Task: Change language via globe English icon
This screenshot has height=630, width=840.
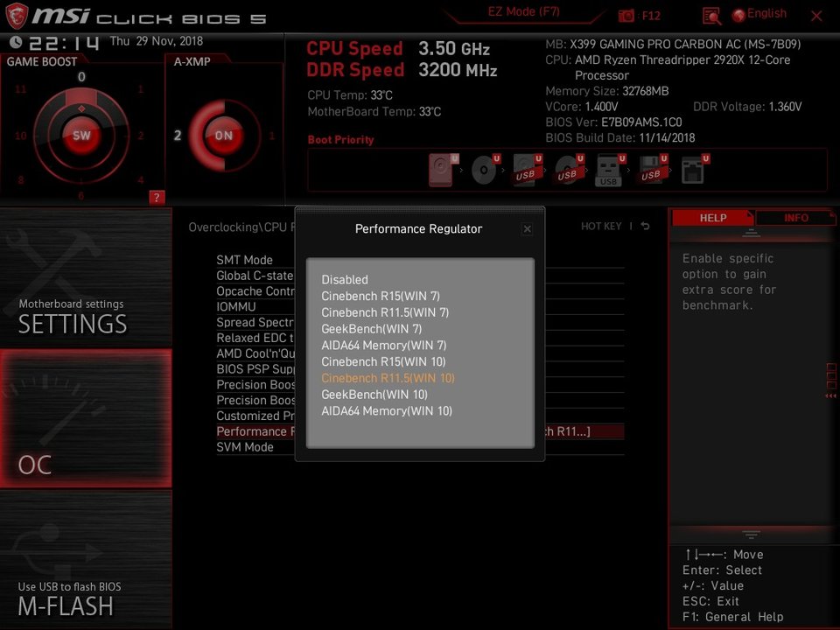Action: pos(759,15)
